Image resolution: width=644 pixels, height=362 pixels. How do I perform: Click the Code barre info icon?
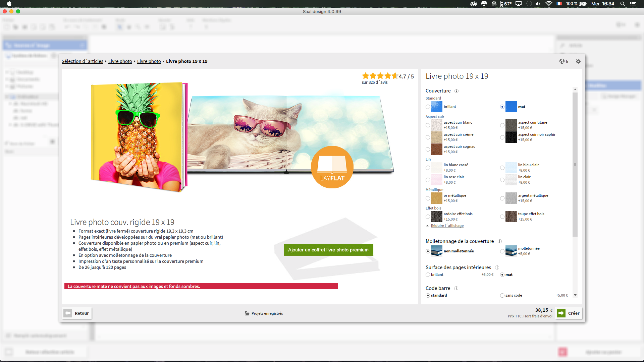pyautogui.click(x=456, y=288)
